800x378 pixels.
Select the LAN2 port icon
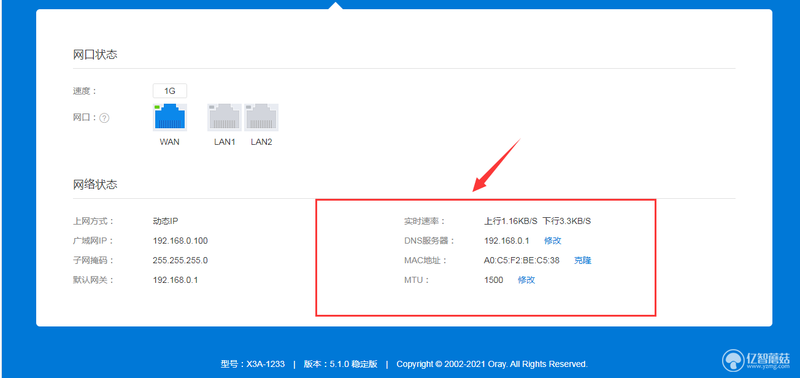(261, 117)
